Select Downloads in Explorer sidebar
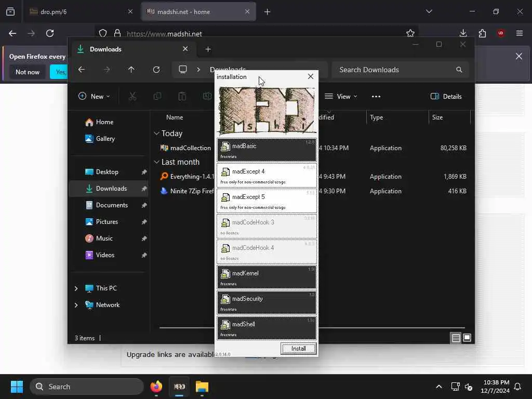532x399 pixels. point(109,189)
